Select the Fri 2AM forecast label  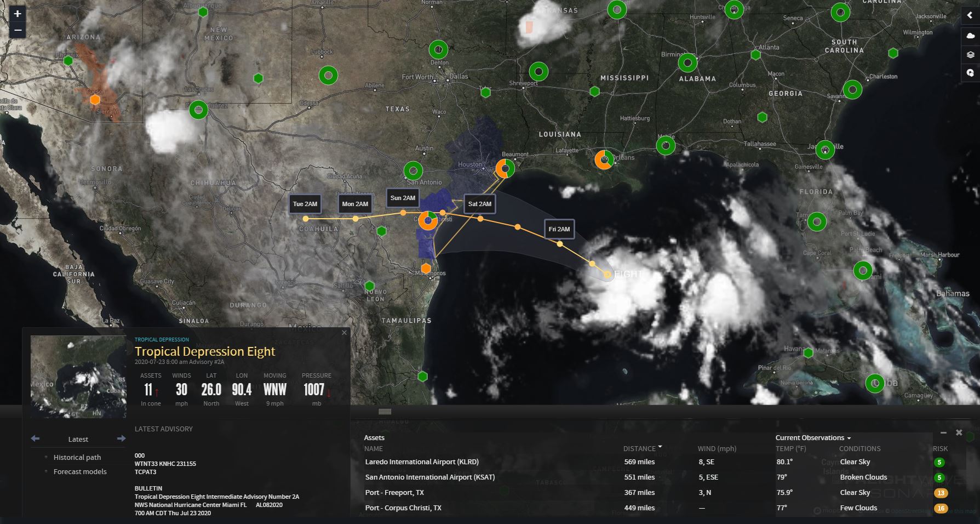559,229
